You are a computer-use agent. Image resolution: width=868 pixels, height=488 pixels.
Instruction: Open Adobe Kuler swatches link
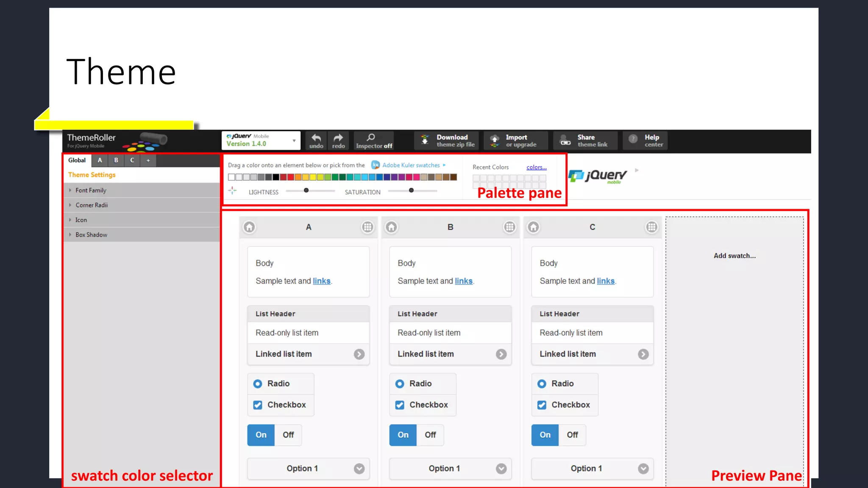(x=411, y=166)
